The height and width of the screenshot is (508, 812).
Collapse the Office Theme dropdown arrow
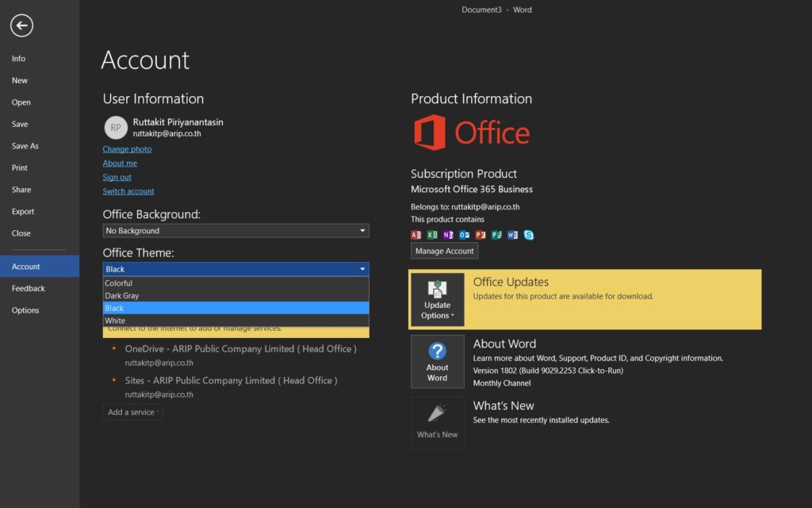362,269
